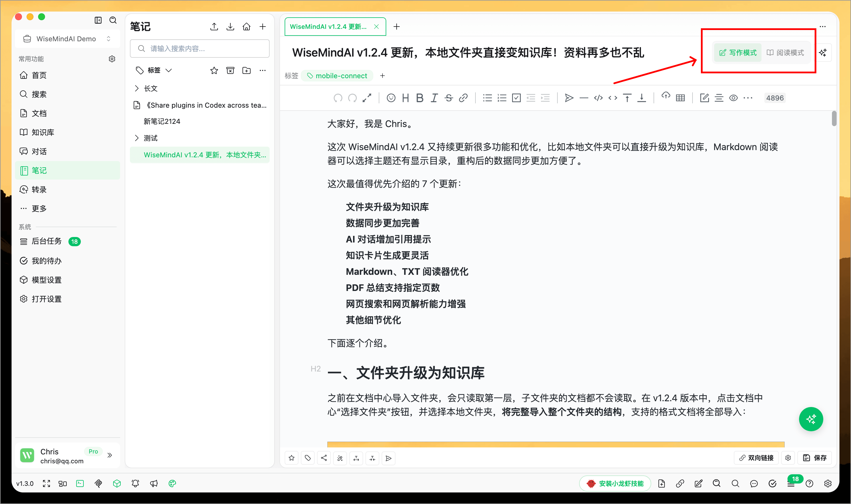Click the import download icon in notes header
The image size is (851, 504).
(230, 27)
